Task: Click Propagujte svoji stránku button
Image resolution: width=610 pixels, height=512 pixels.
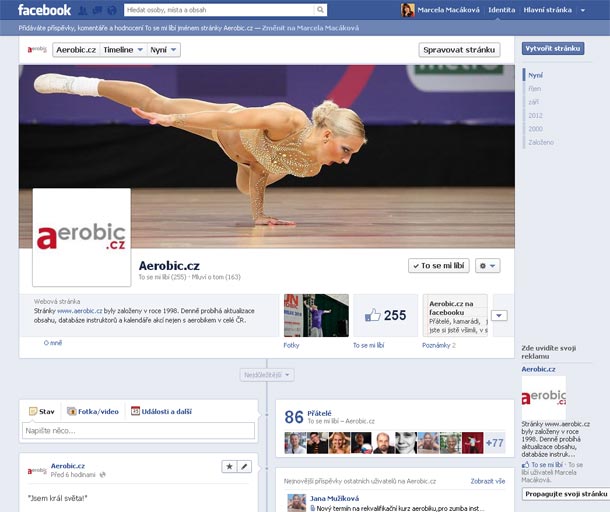Action: coord(566,494)
